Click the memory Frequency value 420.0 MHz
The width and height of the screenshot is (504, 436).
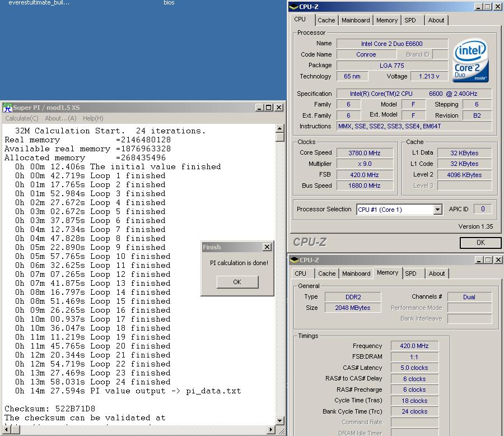point(414,346)
